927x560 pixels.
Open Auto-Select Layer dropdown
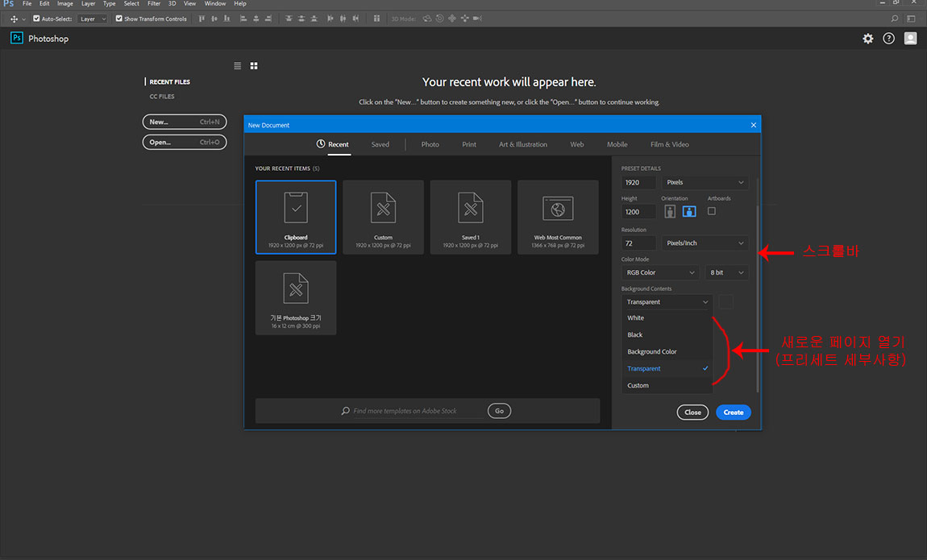tap(92, 19)
